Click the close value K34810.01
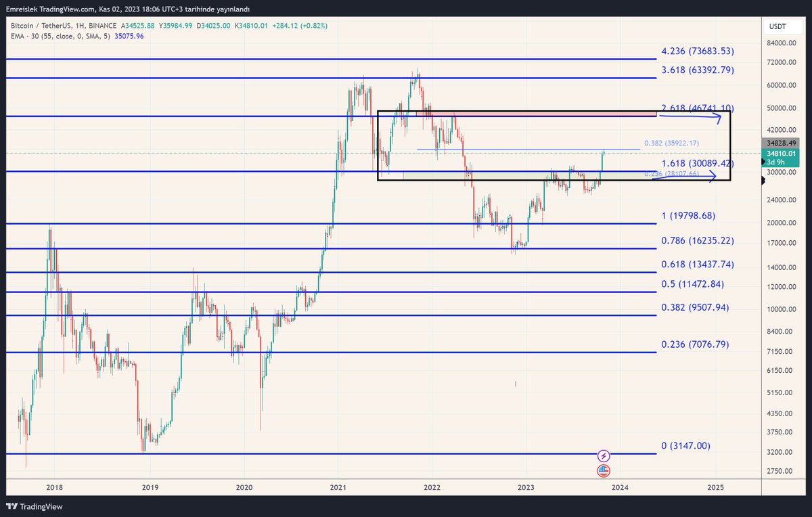 (250, 26)
